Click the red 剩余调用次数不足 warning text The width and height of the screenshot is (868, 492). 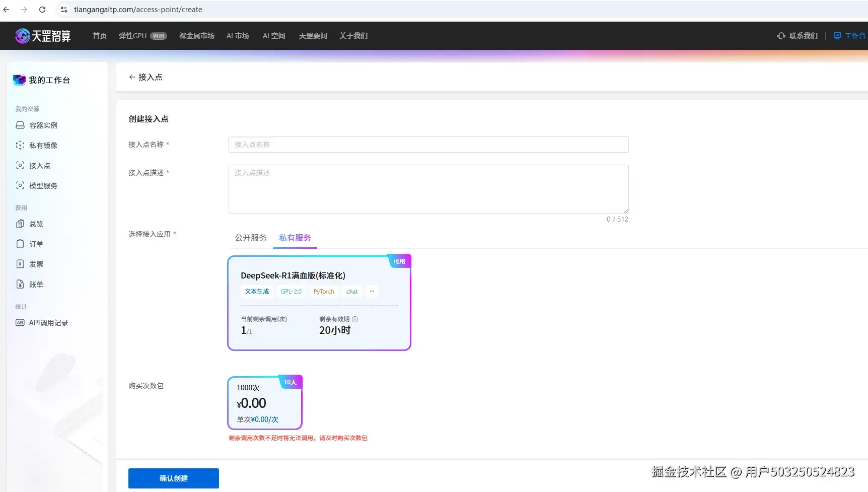(298, 438)
